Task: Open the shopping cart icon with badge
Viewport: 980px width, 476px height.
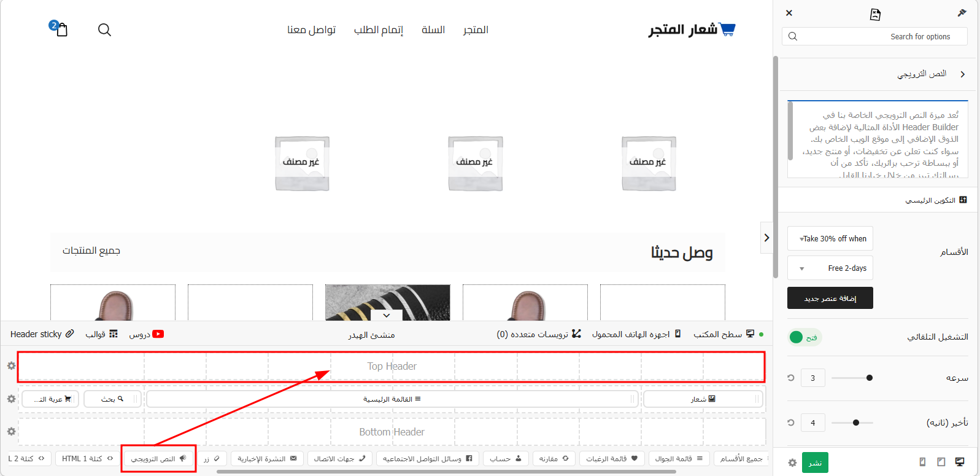Action: click(61, 29)
